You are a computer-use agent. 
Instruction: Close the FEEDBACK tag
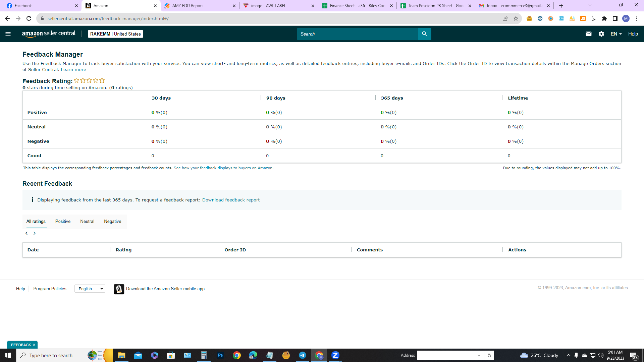pos(34,345)
